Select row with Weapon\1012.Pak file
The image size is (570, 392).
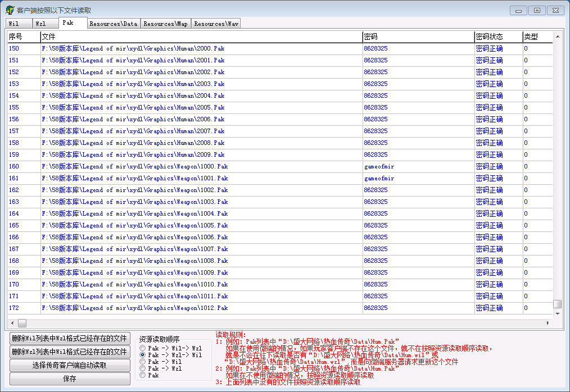[x=280, y=308]
